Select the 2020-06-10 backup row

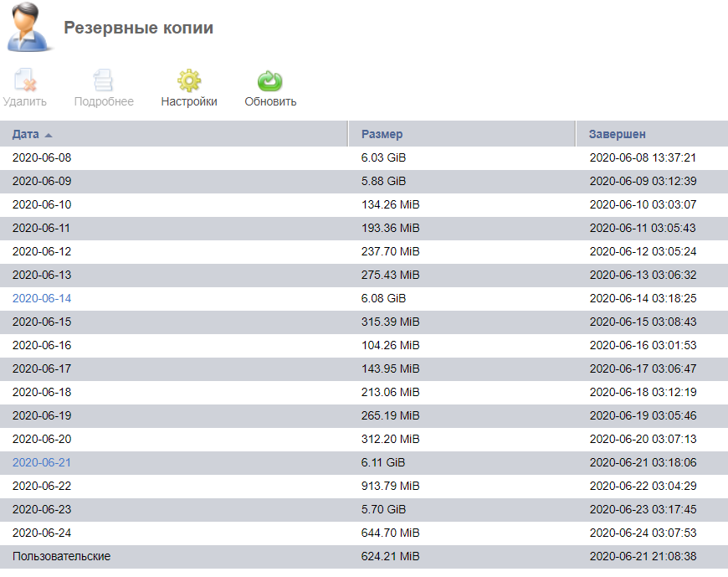[364, 205]
